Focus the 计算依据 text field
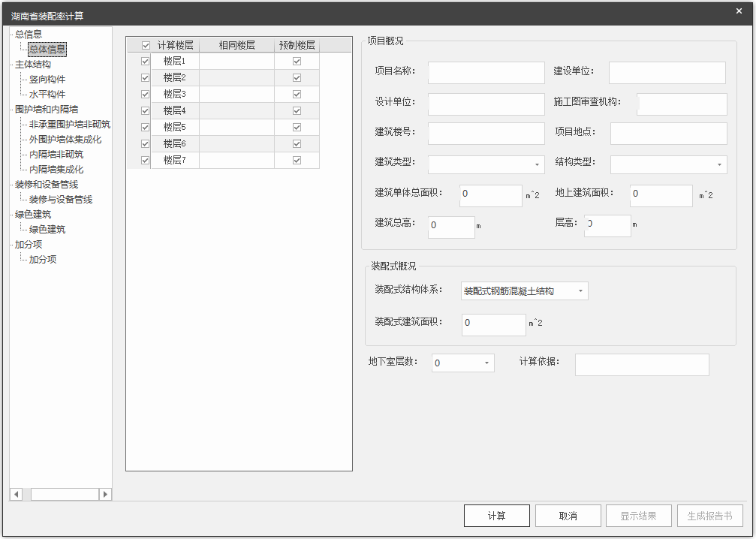This screenshot has height=539, width=756. (641, 365)
